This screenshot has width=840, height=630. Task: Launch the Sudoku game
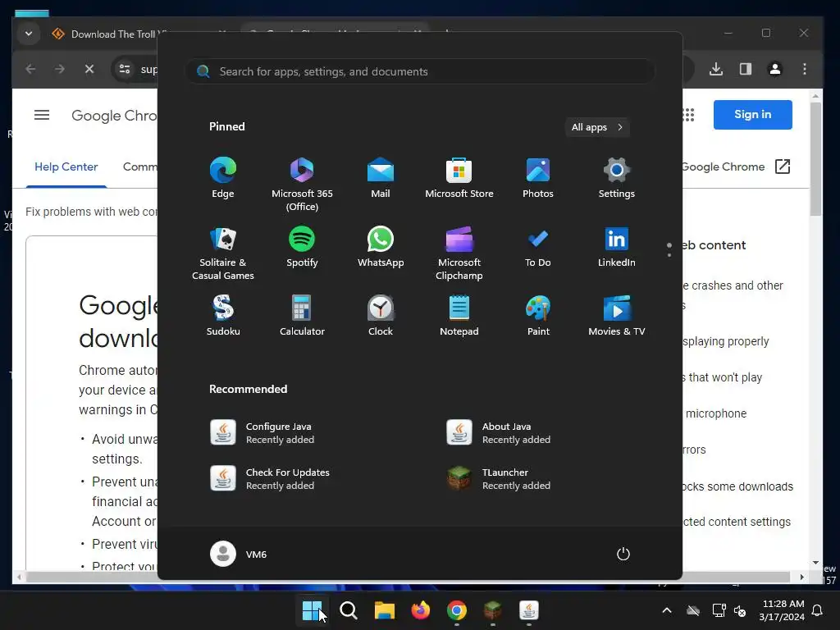tap(223, 316)
